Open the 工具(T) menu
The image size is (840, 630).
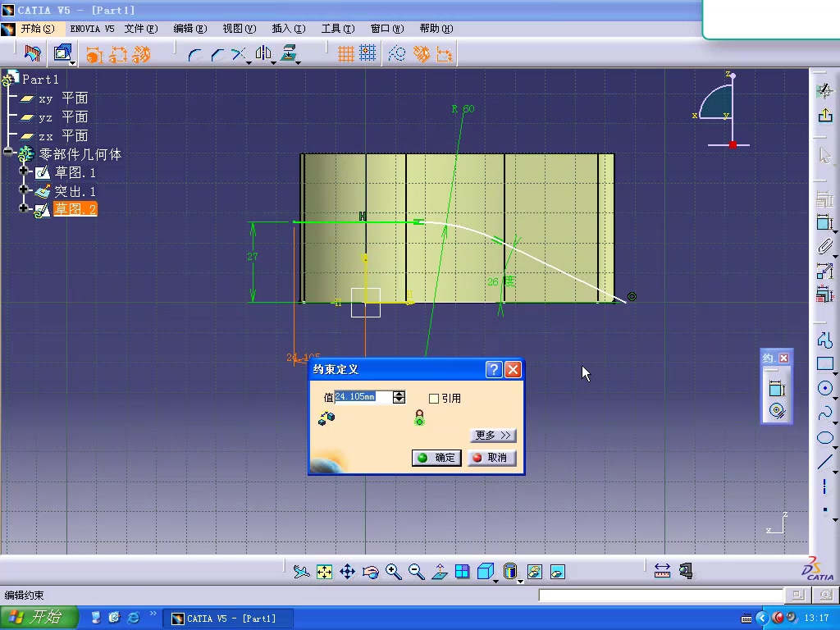[x=338, y=29]
